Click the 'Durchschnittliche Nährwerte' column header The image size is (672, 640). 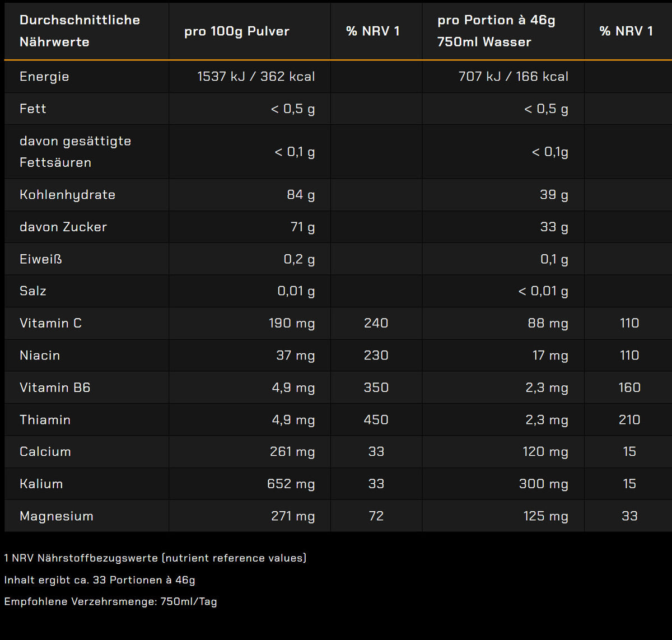(80, 31)
